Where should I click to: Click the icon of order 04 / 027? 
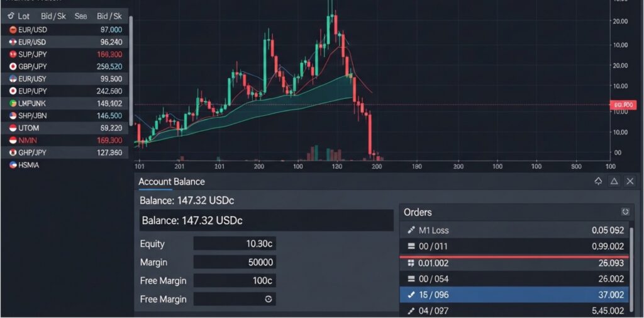(411, 310)
